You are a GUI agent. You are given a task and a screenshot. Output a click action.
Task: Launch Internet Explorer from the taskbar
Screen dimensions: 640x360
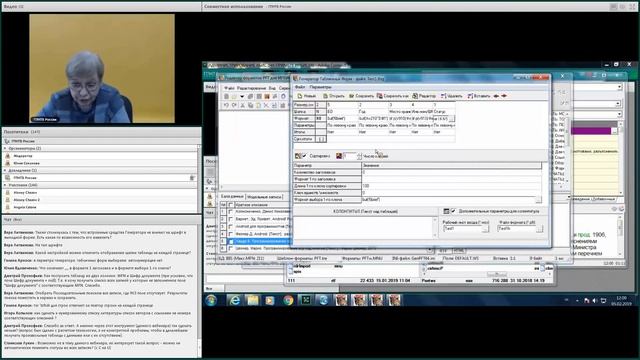[x=234, y=300]
